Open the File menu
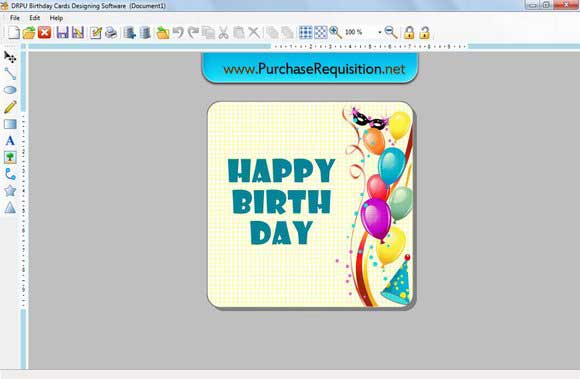This screenshot has height=379, width=580. tap(15, 18)
